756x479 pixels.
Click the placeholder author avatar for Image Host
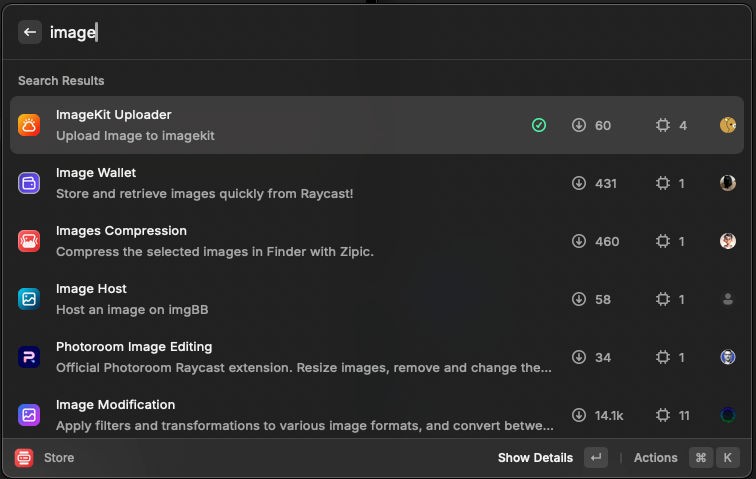(728, 299)
